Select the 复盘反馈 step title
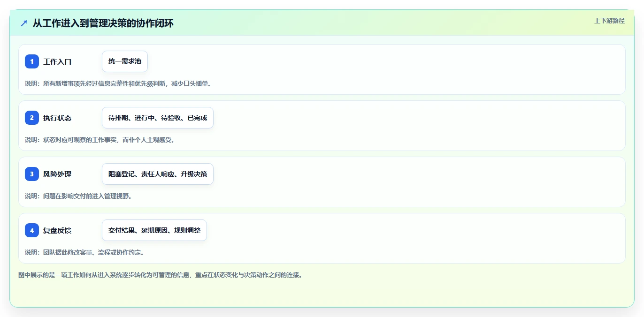 [57, 230]
